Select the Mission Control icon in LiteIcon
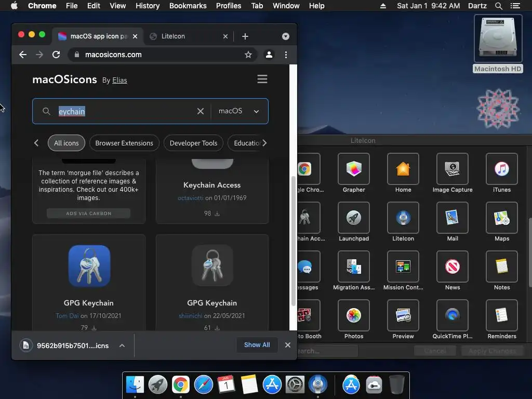Image resolution: width=532 pixels, height=399 pixels. [403, 267]
